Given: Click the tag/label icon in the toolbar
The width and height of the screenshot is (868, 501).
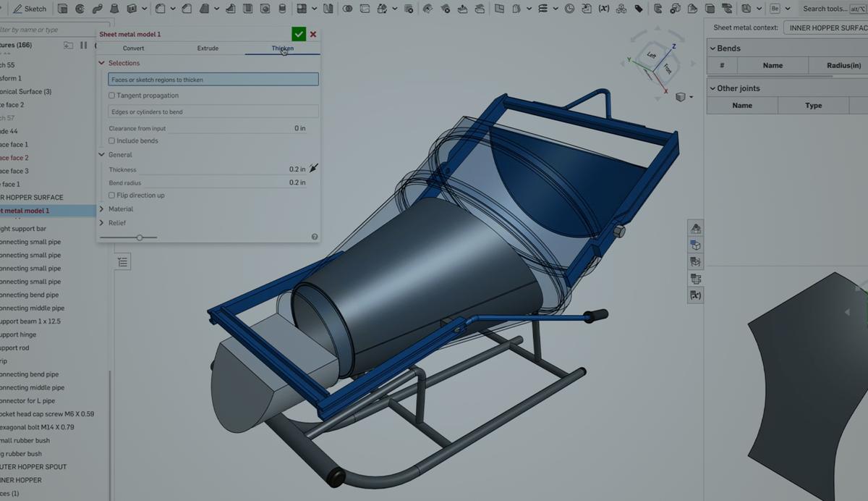Looking at the screenshot, I should click(x=638, y=9).
